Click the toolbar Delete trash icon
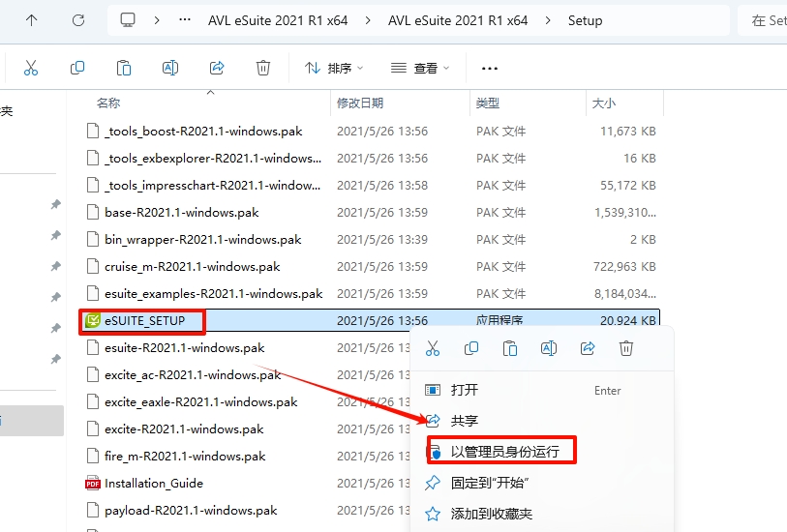Image resolution: width=787 pixels, height=532 pixels. [x=263, y=68]
